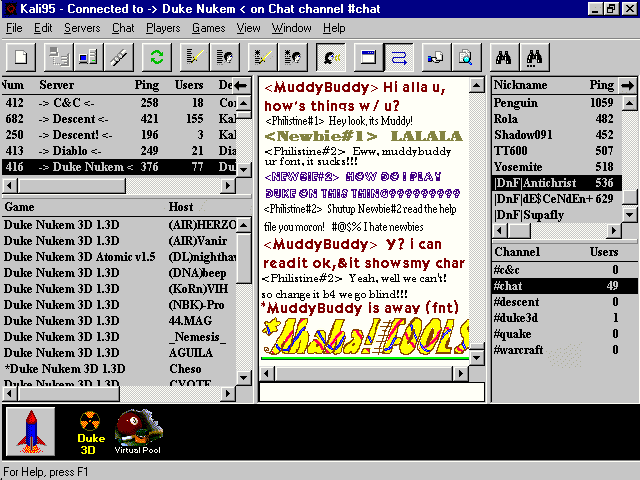Click the blank page toolbar icon
The height and width of the screenshot is (480, 640).
click(x=21, y=56)
